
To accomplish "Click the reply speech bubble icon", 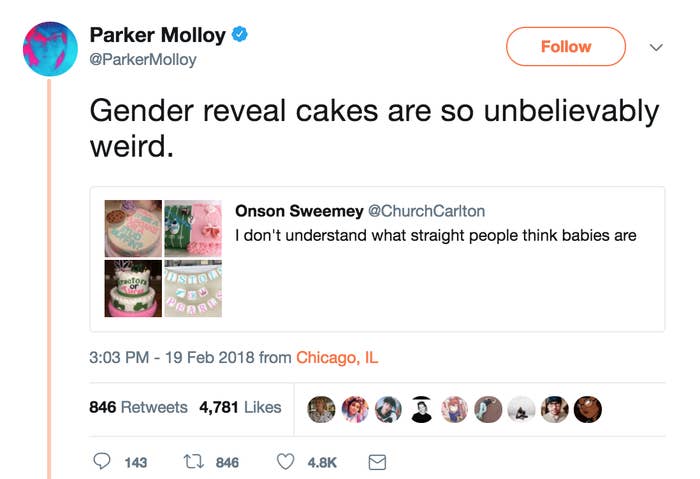I will (102, 461).
